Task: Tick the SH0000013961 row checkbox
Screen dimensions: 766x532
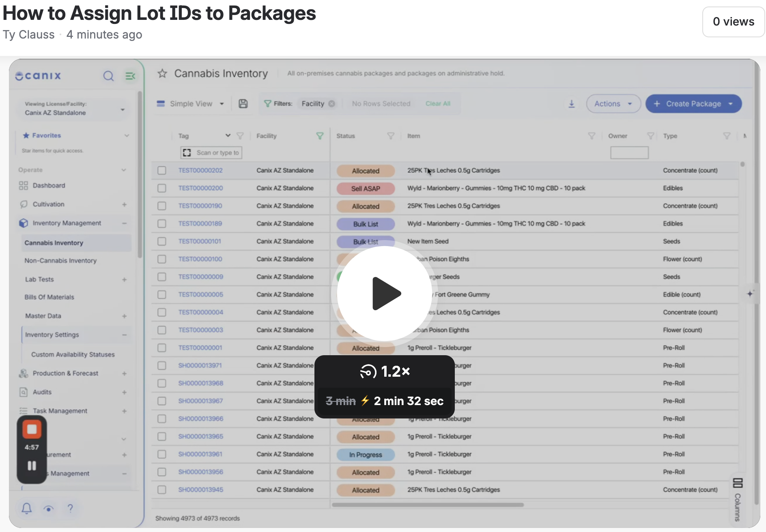Action: pyautogui.click(x=162, y=454)
